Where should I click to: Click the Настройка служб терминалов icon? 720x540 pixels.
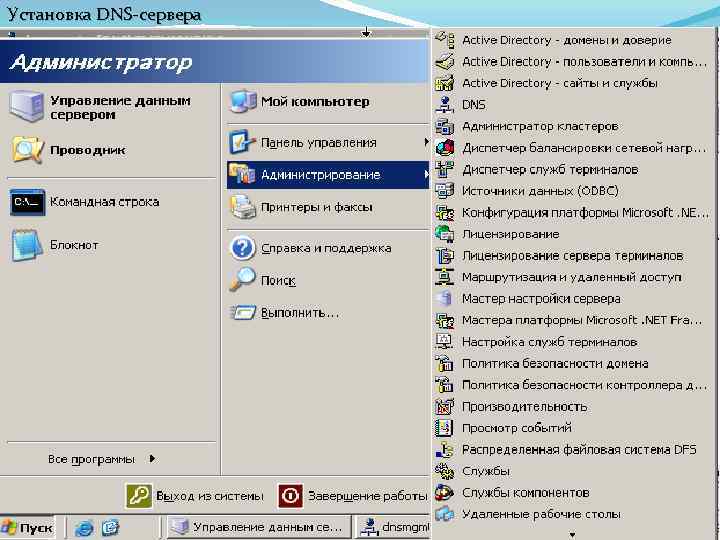coord(444,342)
